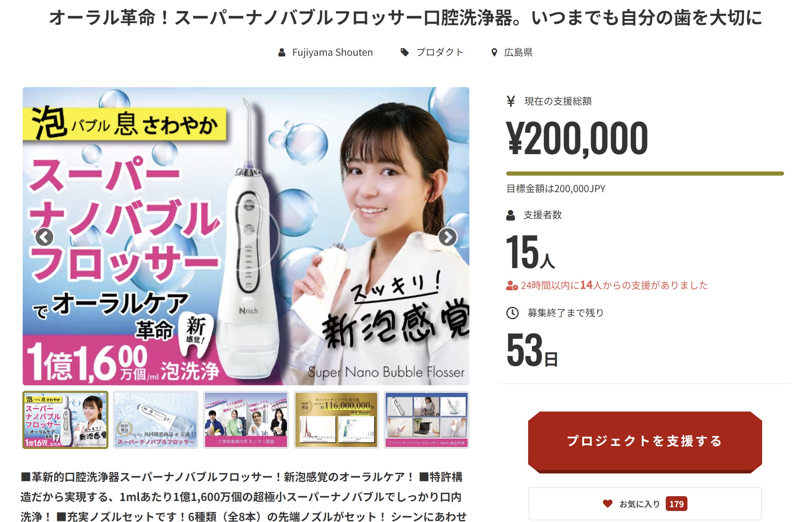This screenshot has height=522, width=812.
Task: Open Fujiyama Shouten owner profile link
Action: [x=332, y=52]
